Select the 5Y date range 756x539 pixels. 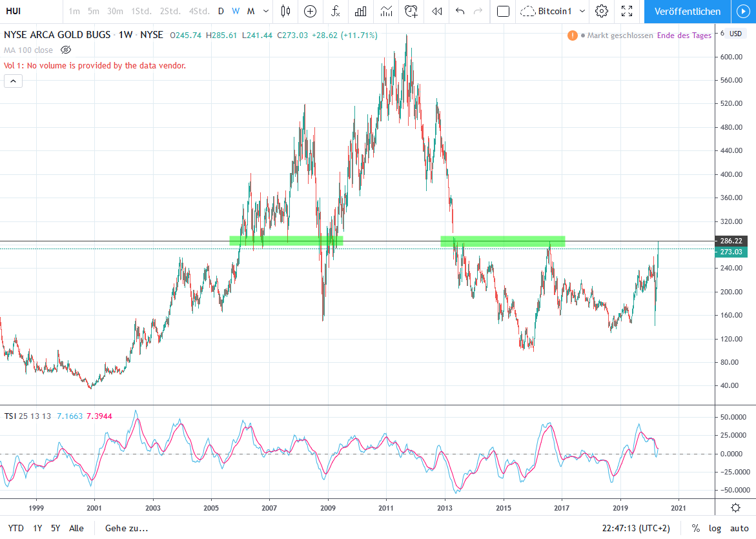tap(56, 528)
